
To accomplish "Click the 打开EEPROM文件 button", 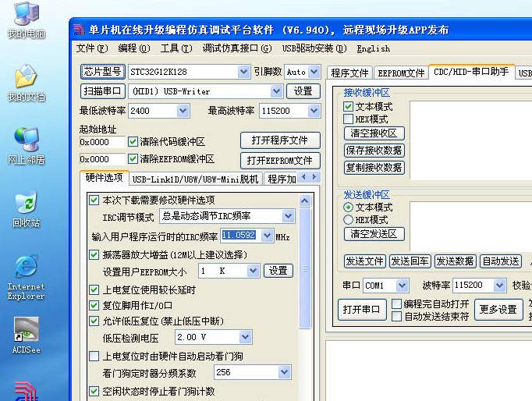I will pos(280,161).
